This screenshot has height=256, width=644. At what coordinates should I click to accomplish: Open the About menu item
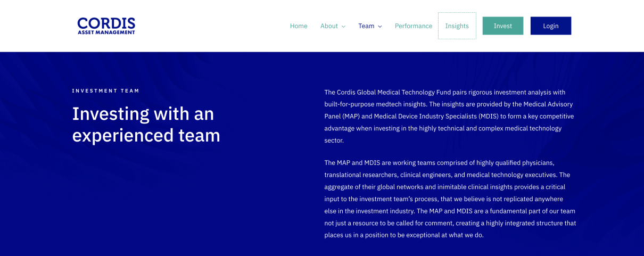pos(329,26)
